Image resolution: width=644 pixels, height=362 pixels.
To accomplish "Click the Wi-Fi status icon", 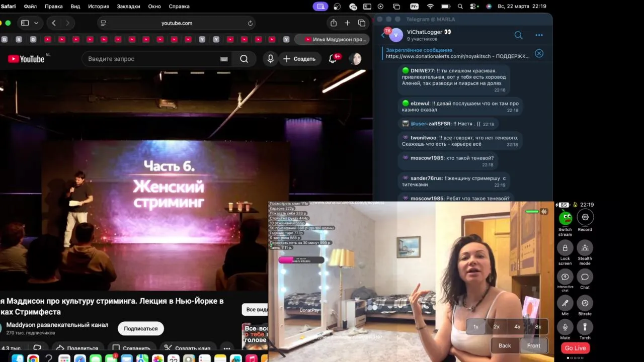I will point(430,7).
